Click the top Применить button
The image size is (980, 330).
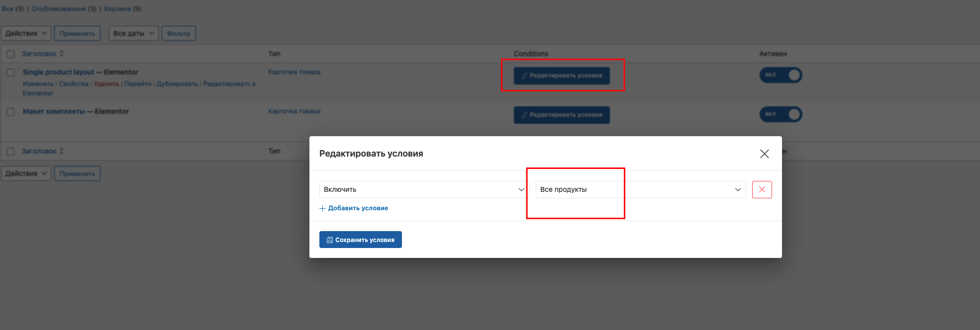(x=77, y=33)
